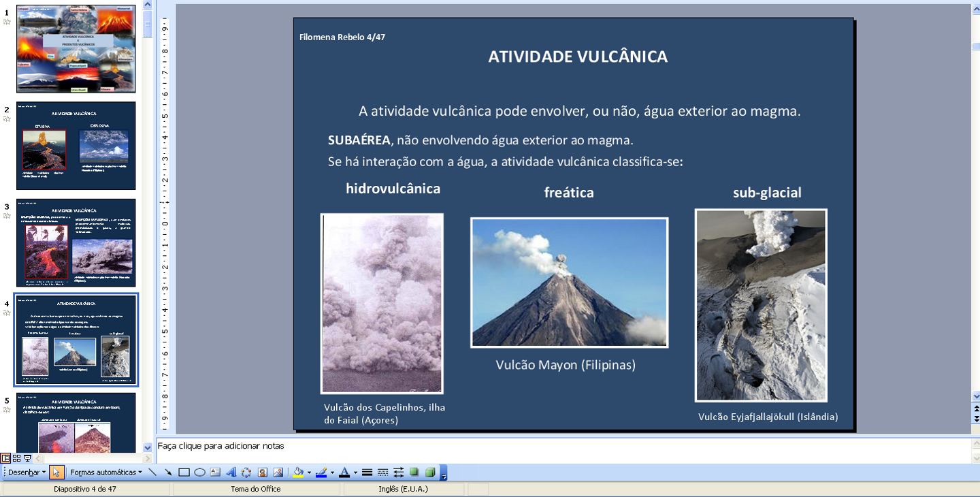Open the Clip Art inserter
The width and height of the screenshot is (980, 497).
263,472
